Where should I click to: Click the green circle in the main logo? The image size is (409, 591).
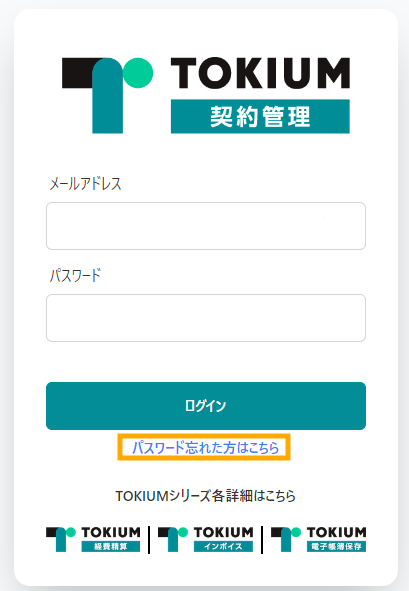(138, 73)
